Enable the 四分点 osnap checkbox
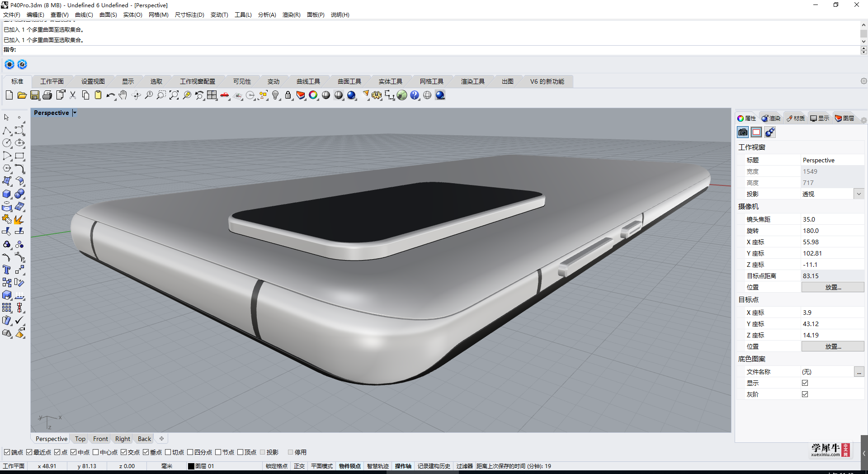Screen dimensions: 868x474 190,452
